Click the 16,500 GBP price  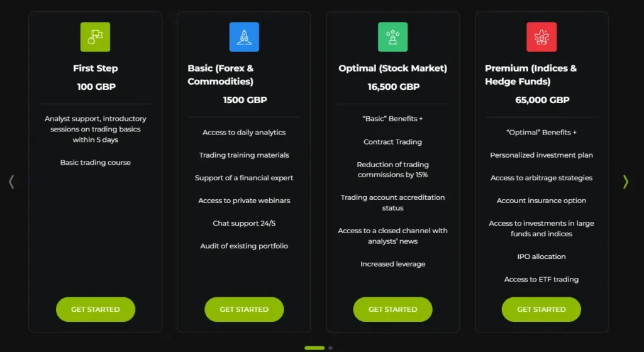pos(394,87)
